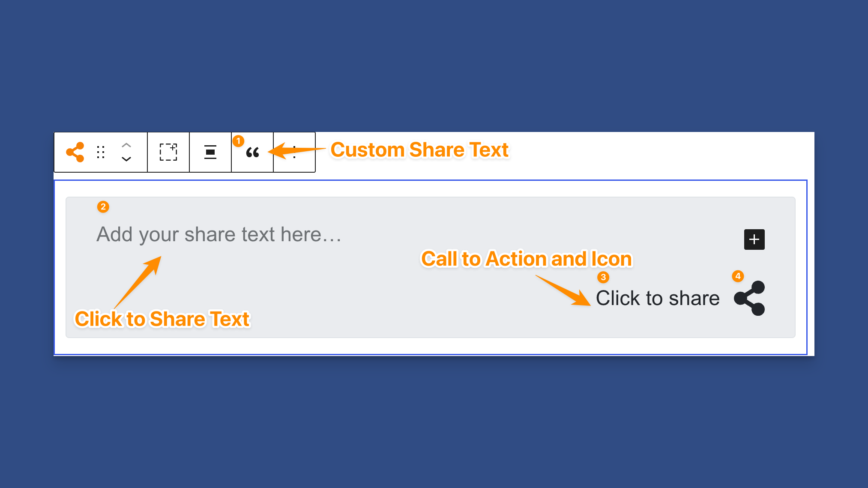868x488 pixels.
Task: Click the "Call to Action and Icon" label
Action: pos(527,259)
